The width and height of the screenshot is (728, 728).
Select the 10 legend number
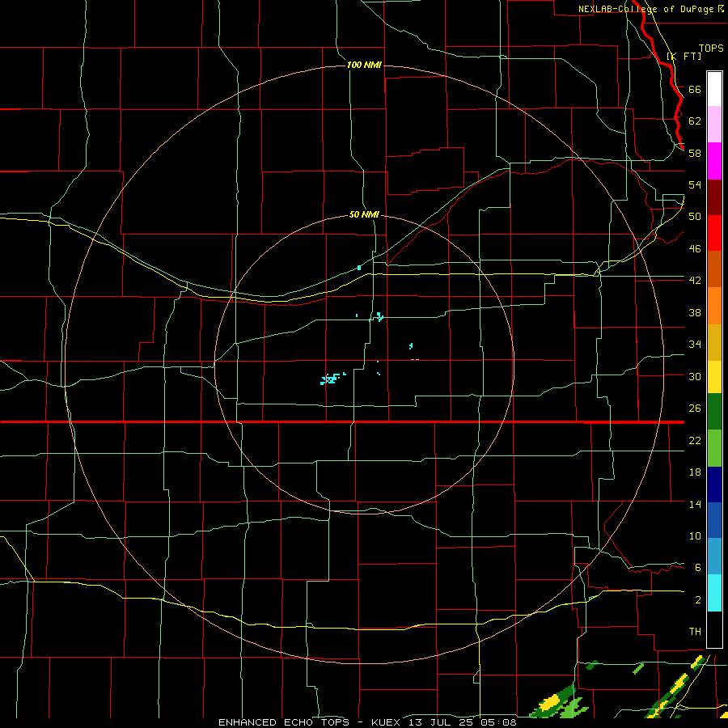(x=695, y=536)
